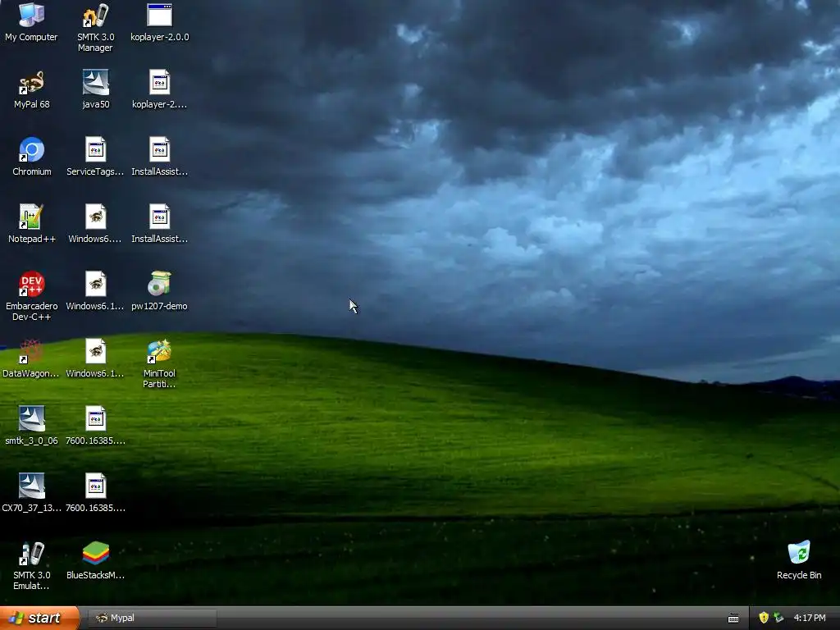This screenshot has height=630, width=840.
Task: Click the 4:17 PM system clock
Action: pos(810,618)
